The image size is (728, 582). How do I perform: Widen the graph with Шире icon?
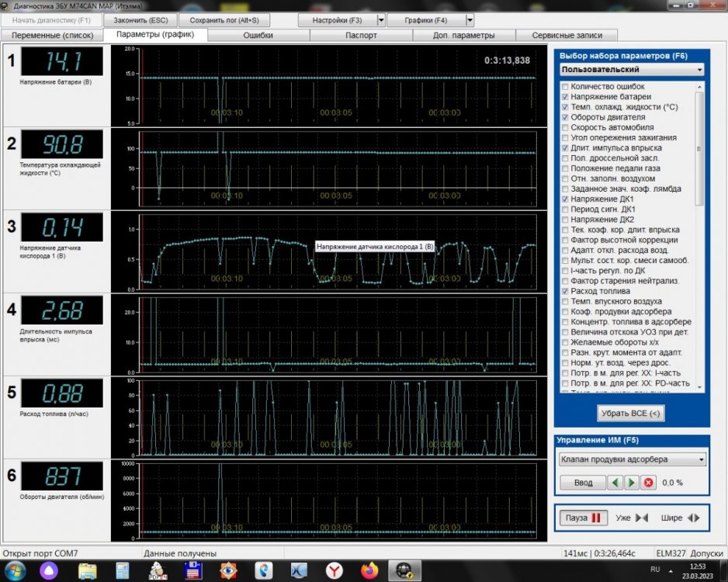tap(693, 518)
